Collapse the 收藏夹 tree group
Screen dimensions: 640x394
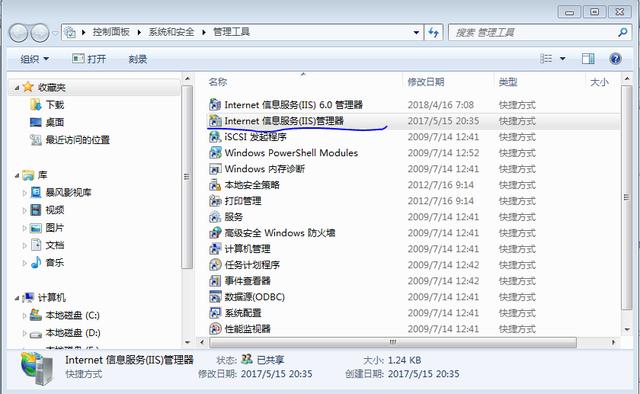coord(17,88)
